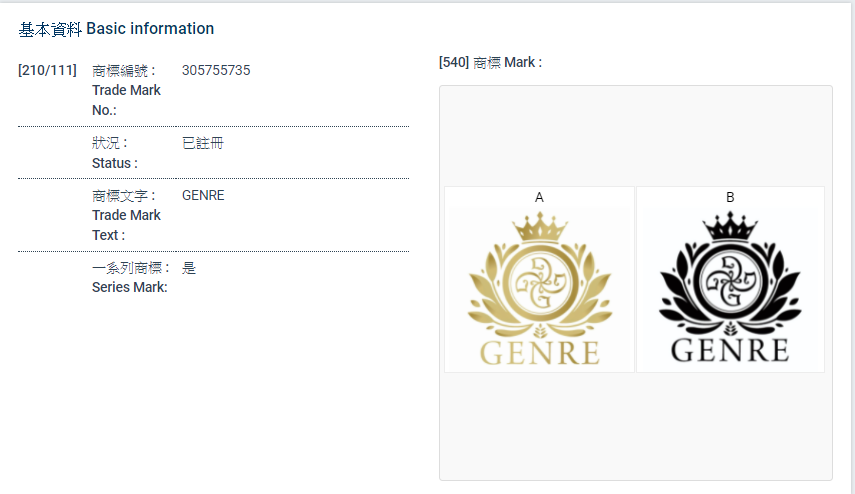This screenshot has width=855, height=494.
Task: Click the gold GENRE wordmark text
Action: pos(539,352)
